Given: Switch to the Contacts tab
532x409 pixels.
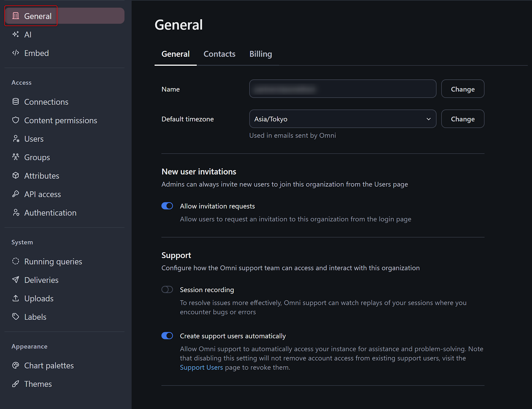Looking at the screenshot, I should (219, 54).
